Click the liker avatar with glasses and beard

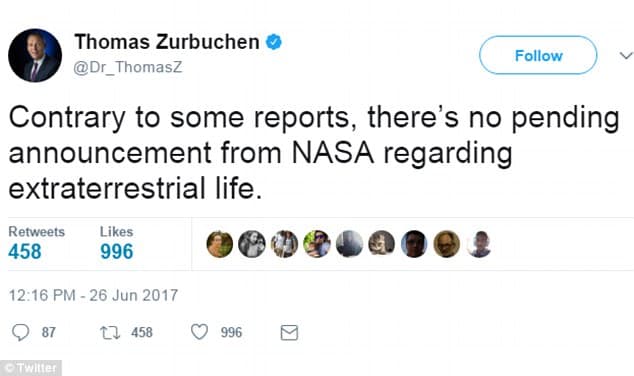447,244
